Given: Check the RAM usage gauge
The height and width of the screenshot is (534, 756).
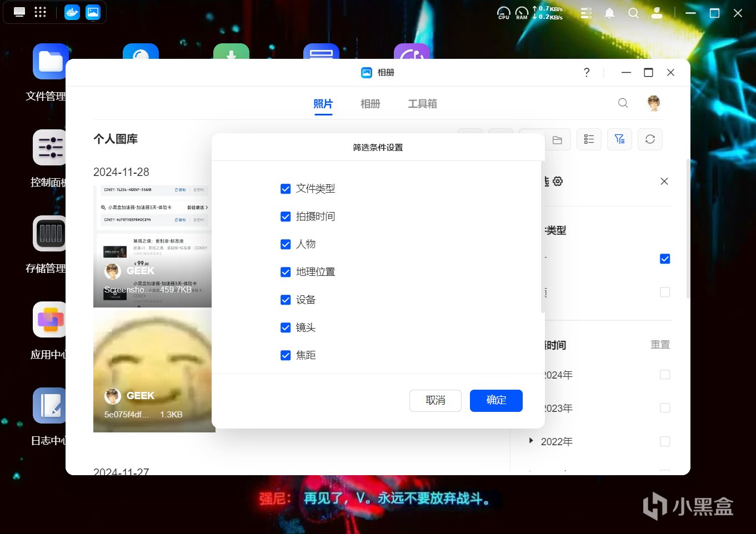Looking at the screenshot, I should point(522,13).
